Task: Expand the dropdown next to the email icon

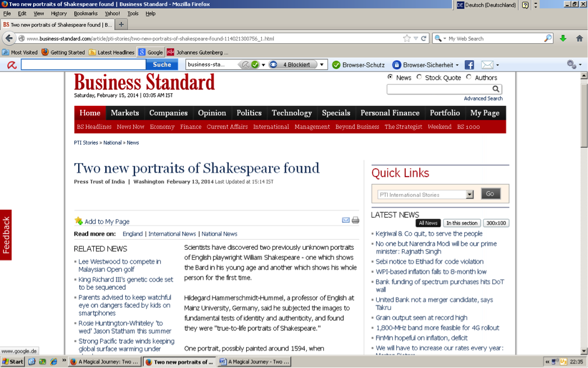Action: click(497, 65)
